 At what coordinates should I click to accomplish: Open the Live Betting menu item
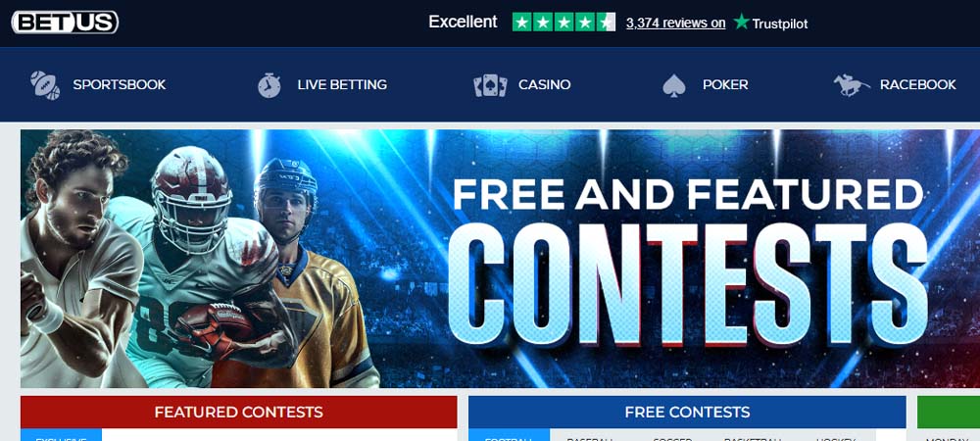342,85
